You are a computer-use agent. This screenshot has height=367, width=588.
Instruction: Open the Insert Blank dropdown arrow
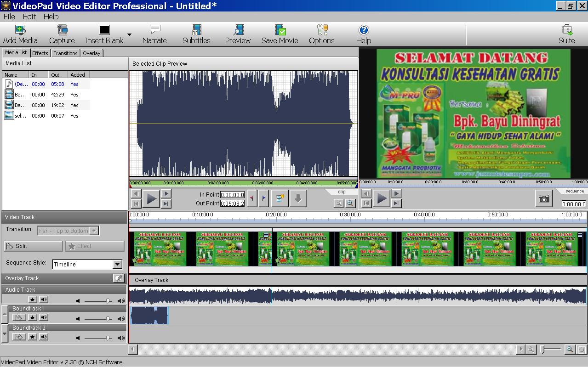(x=129, y=34)
